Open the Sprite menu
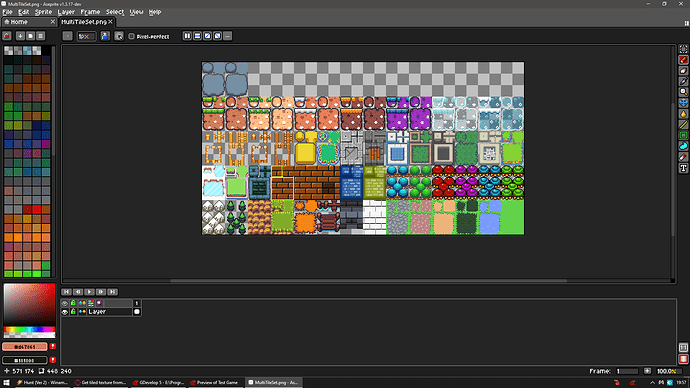Screen dimensions: 690x388 coord(43,12)
